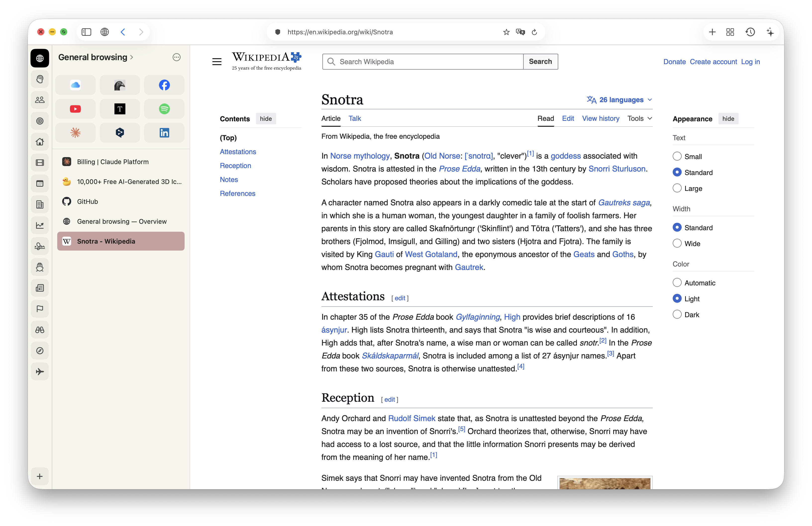Switch to Billing | Claude Platform tab
Image resolution: width=812 pixels, height=526 pixels.
121,162
